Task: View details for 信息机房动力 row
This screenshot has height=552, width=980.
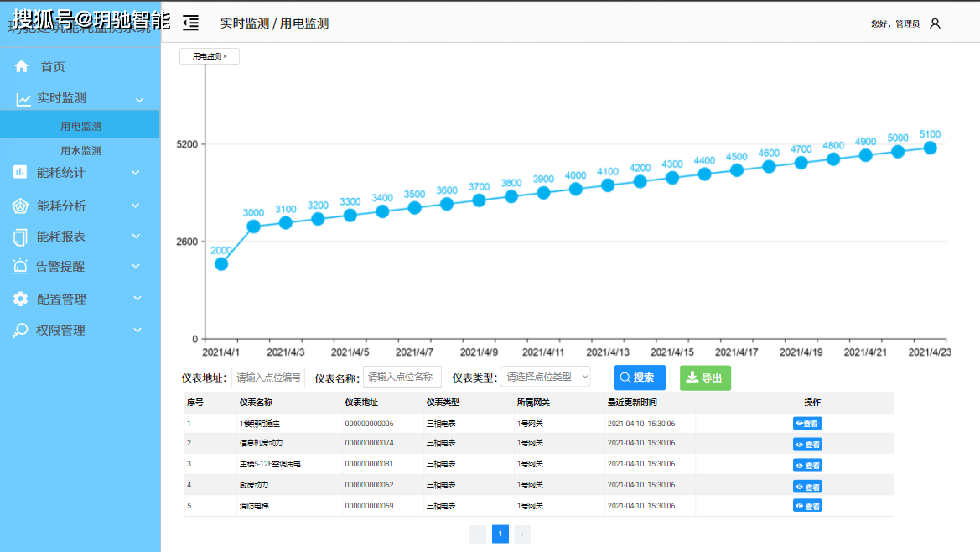Action: (806, 445)
